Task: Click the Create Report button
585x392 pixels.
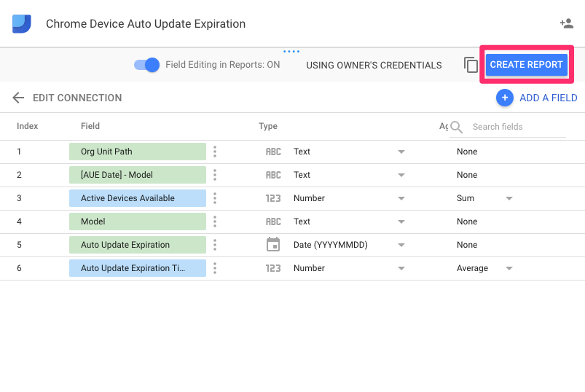Action: pyautogui.click(x=526, y=65)
